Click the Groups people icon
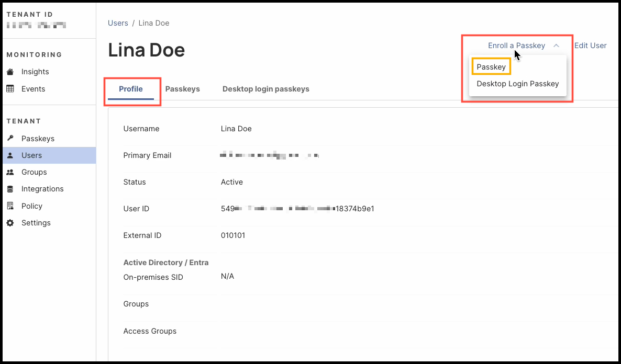 pyautogui.click(x=10, y=172)
